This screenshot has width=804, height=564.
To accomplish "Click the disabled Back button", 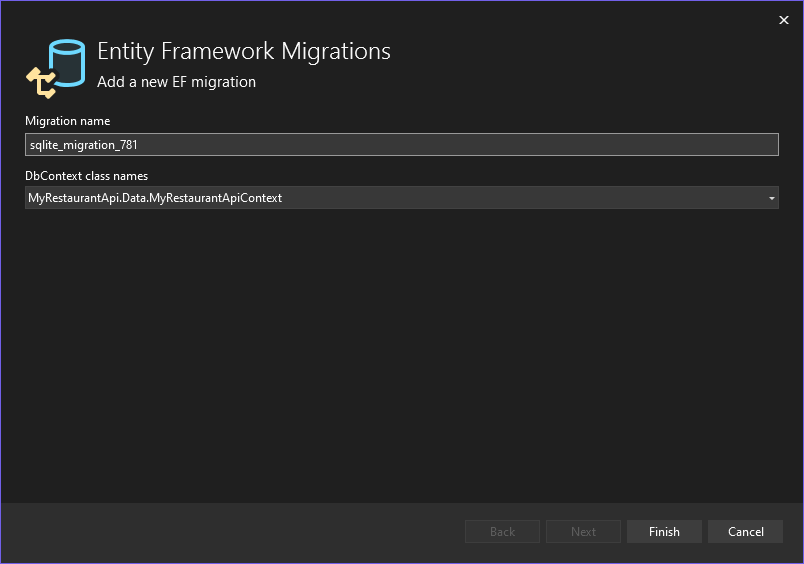I will point(502,532).
